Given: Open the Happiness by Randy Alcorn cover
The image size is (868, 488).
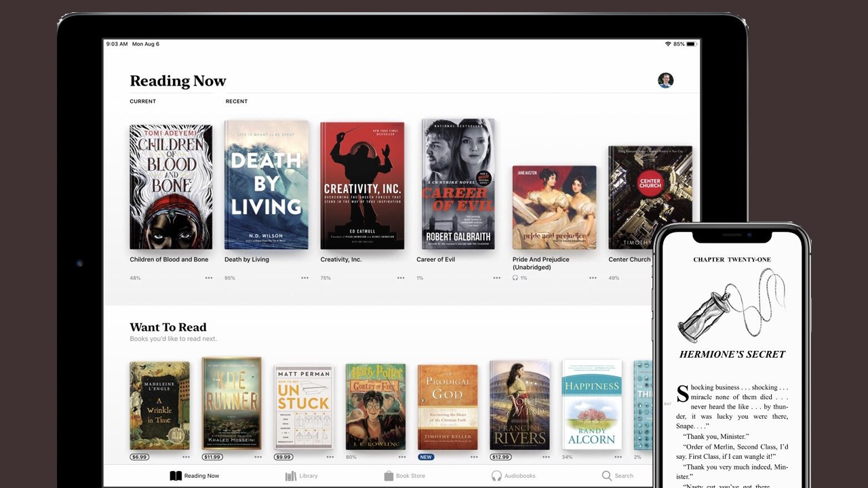Looking at the screenshot, I should tap(592, 405).
